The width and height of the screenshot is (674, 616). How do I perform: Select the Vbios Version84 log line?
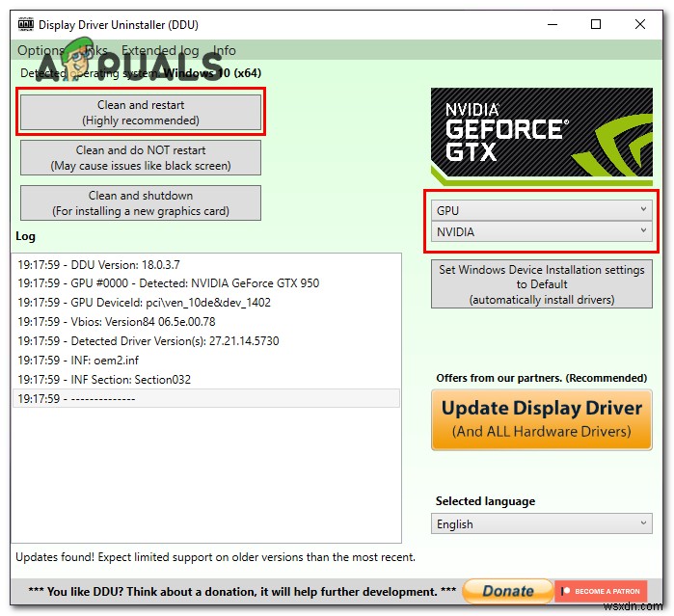click(x=206, y=322)
